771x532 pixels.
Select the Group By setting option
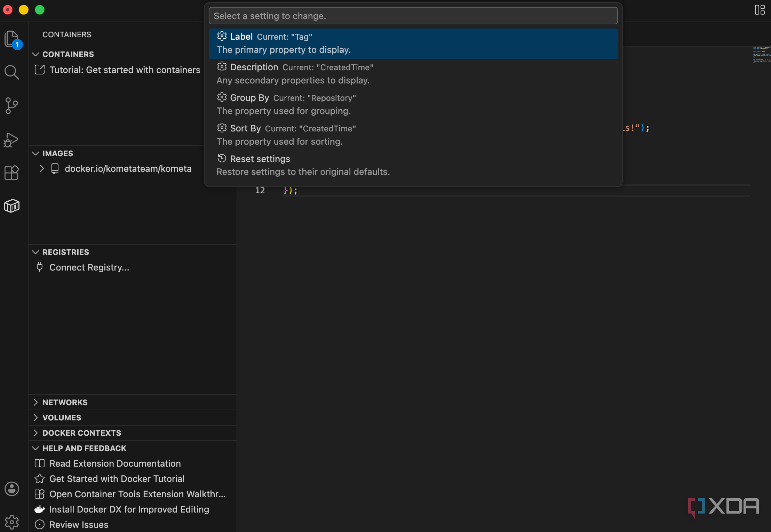coord(413,104)
